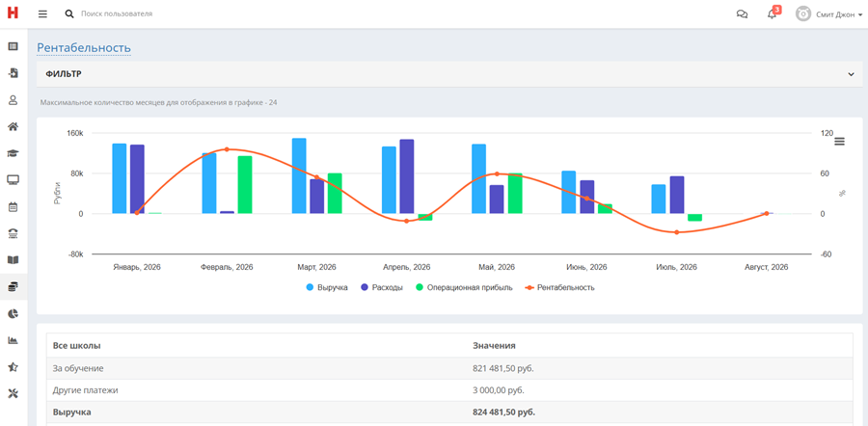Open notifications bell with badge
Viewport: 868px width, 426px height.
[773, 13]
